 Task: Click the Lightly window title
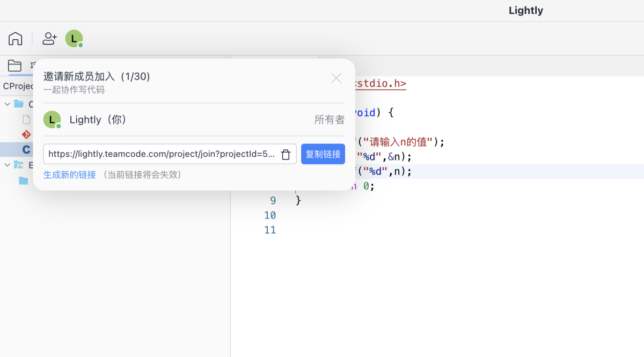(x=526, y=11)
